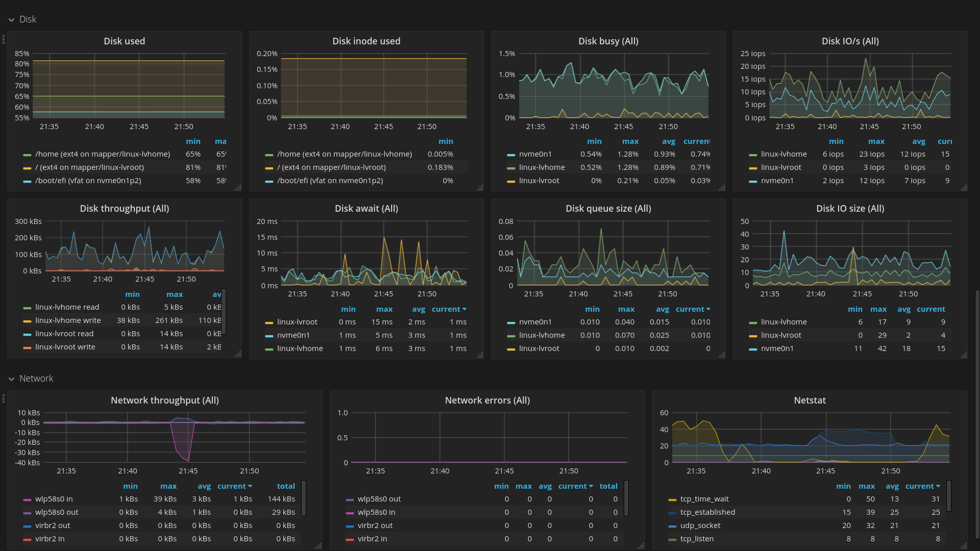Click linux-lvroot yellow color swatch in Disk await
980x551 pixels.
click(x=269, y=322)
